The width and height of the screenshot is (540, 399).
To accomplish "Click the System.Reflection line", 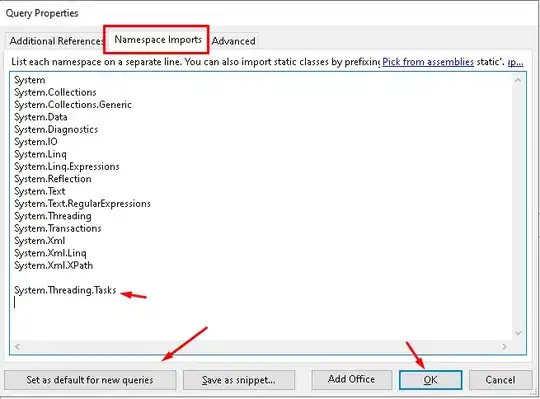I will (x=53, y=179).
